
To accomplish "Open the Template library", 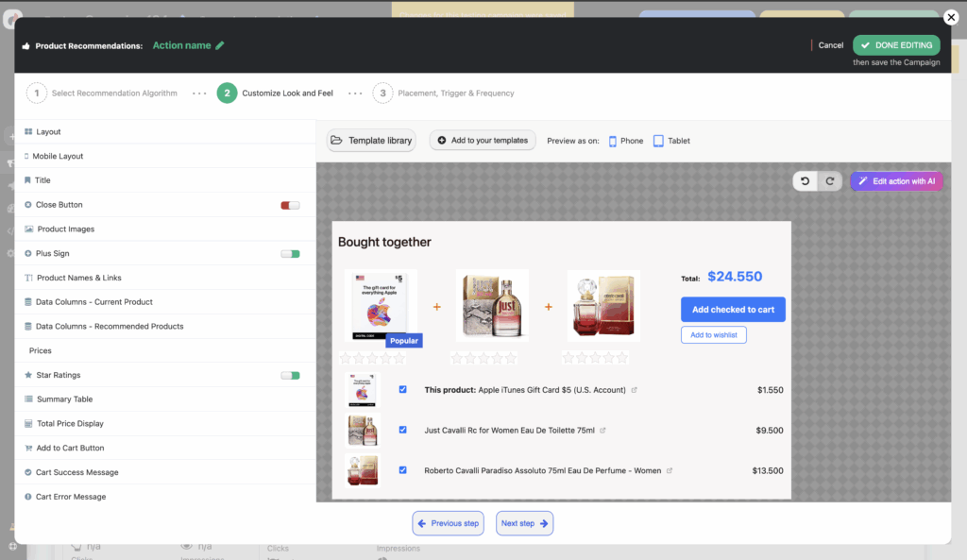I will click(x=371, y=141).
